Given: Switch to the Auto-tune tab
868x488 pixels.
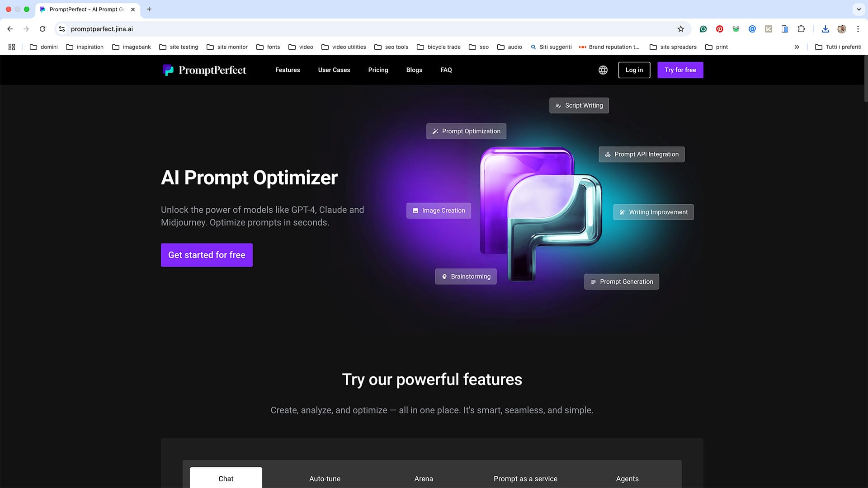Looking at the screenshot, I should [x=325, y=479].
